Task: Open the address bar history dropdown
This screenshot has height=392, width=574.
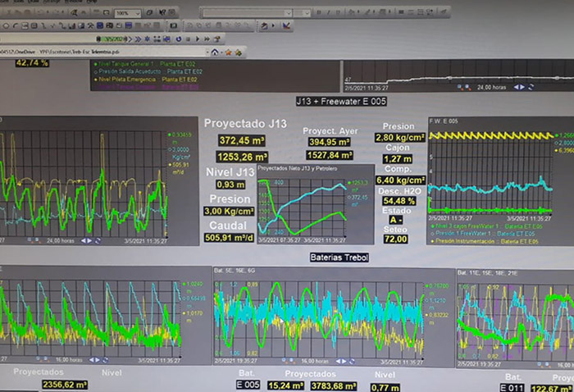Action: click(x=208, y=52)
